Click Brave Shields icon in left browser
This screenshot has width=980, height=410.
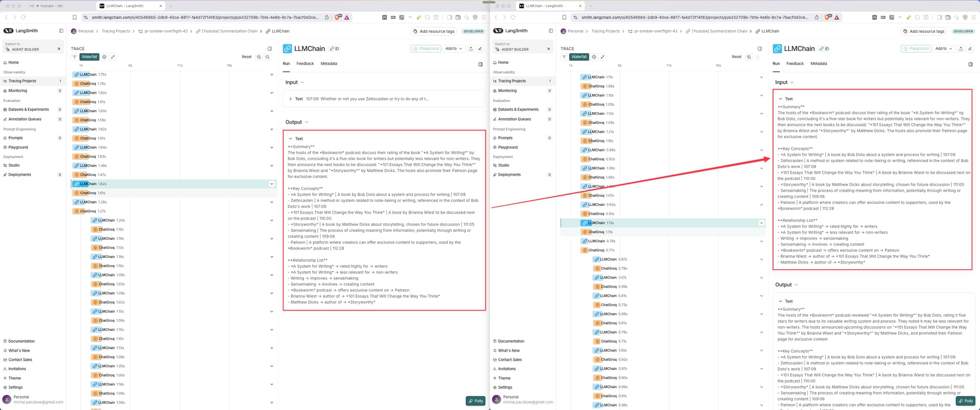338,17
